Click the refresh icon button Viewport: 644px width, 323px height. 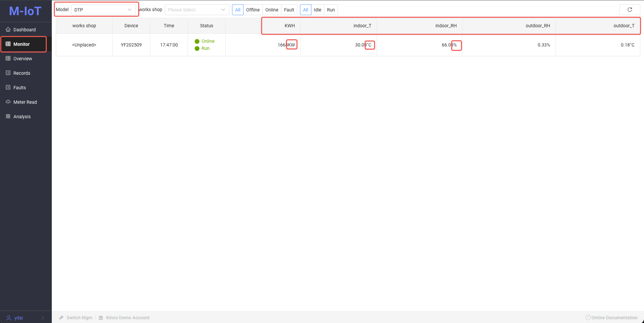tap(630, 10)
